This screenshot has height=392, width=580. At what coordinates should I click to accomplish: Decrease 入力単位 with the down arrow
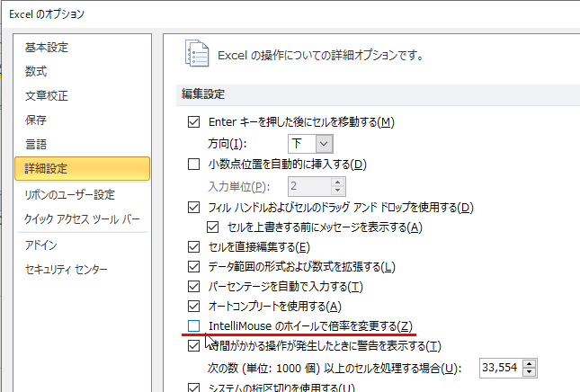point(337,191)
